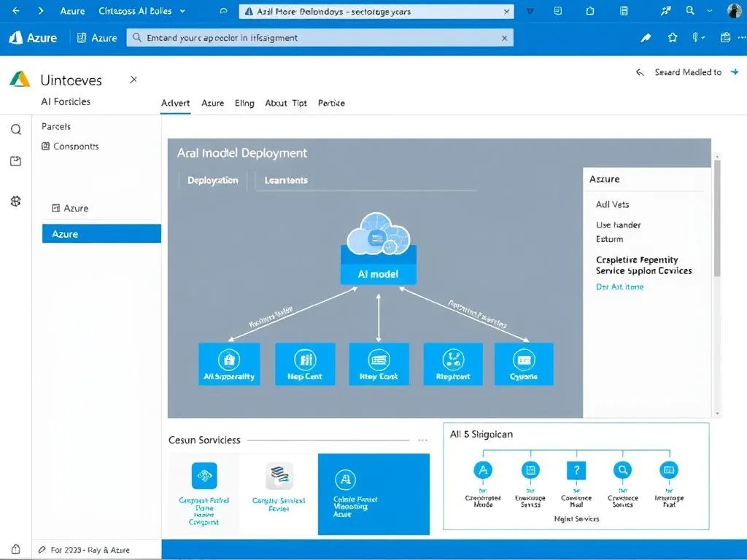Select the highlighted blue Azure sidebar item
This screenshot has width=747, height=560.
[x=101, y=234]
